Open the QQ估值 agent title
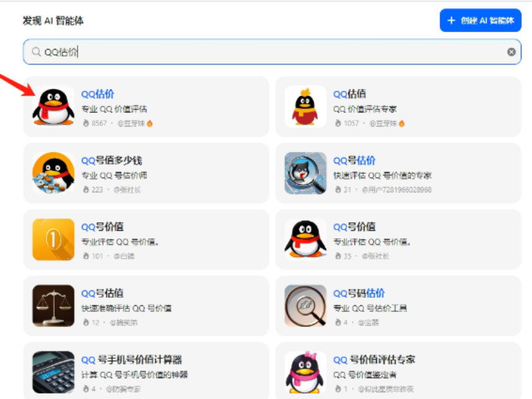532x399 pixels. pos(349,94)
